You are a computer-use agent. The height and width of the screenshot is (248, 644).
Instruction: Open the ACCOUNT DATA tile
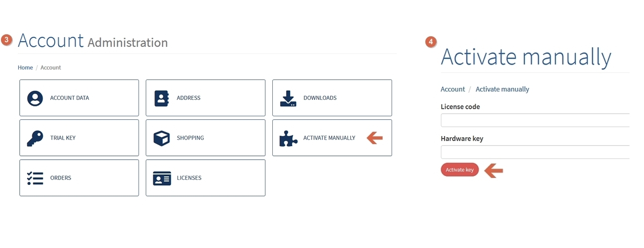(x=79, y=98)
